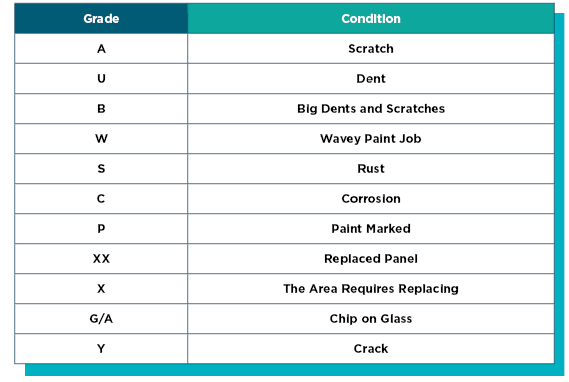Click the grade U cell

click(x=101, y=79)
